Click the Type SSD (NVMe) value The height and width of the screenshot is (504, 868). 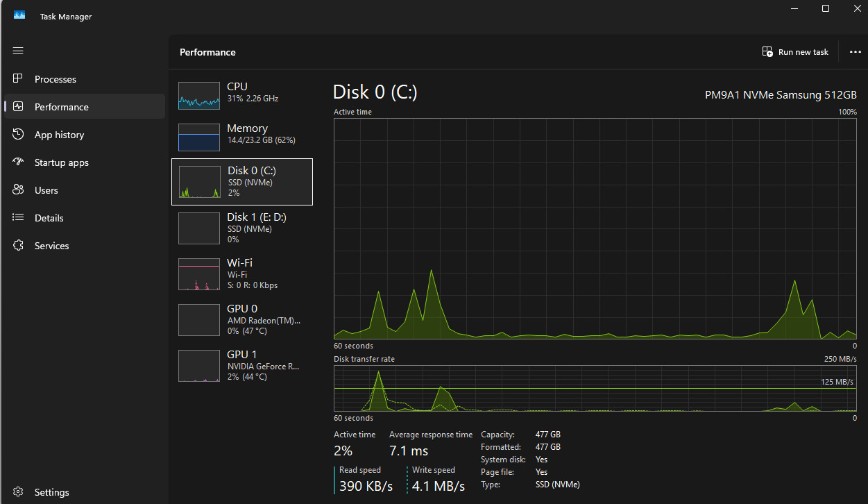coord(558,485)
